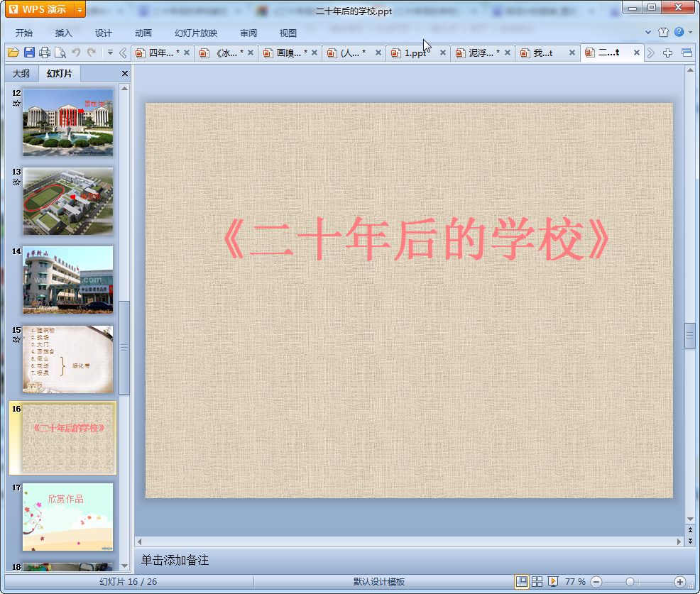Close the slide thumbnail pane

(125, 74)
